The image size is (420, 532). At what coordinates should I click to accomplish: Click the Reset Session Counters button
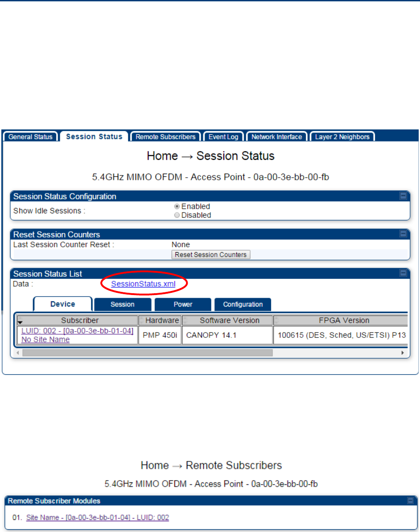211,255
